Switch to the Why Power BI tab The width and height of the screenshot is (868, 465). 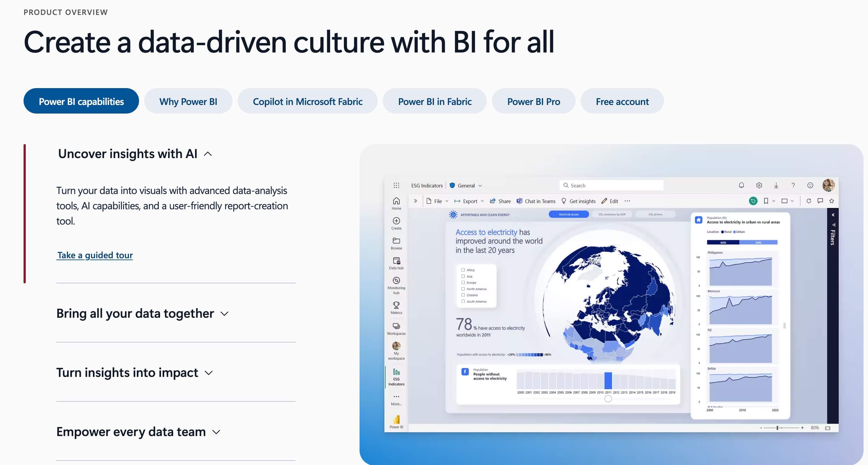pyautogui.click(x=188, y=101)
